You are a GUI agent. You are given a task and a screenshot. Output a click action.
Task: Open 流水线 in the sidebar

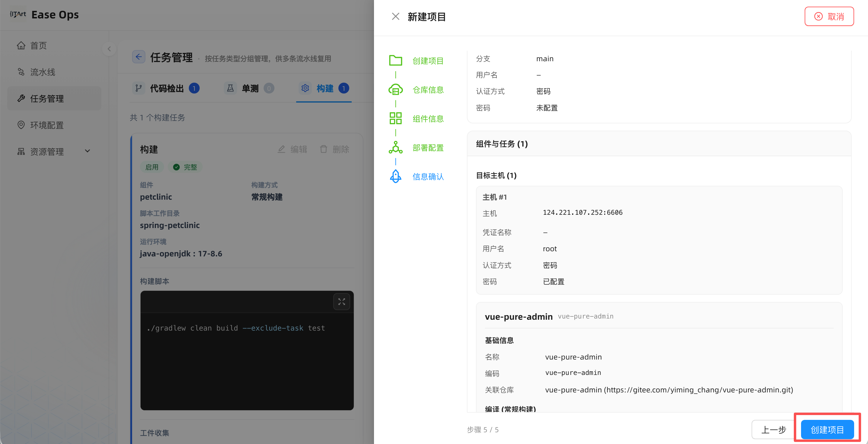click(54, 72)
